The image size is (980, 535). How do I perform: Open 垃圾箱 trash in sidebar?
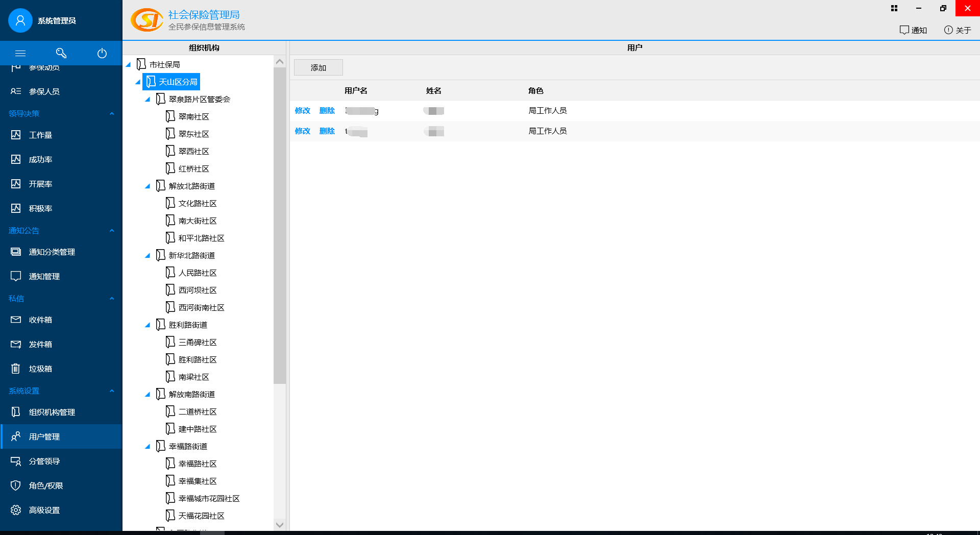(x=40, y=369)
